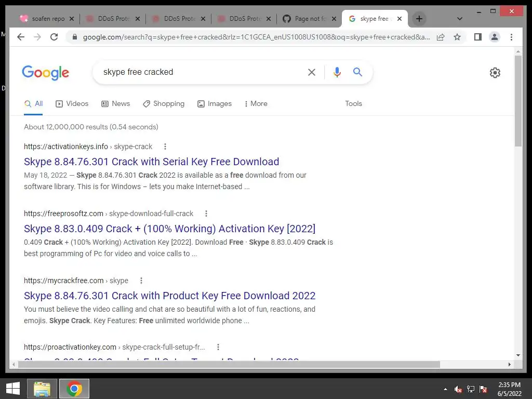Screen dimensions: 532x399
Task: Click the horizontal scrollbar thumb
Action: [x=229, y=364]
